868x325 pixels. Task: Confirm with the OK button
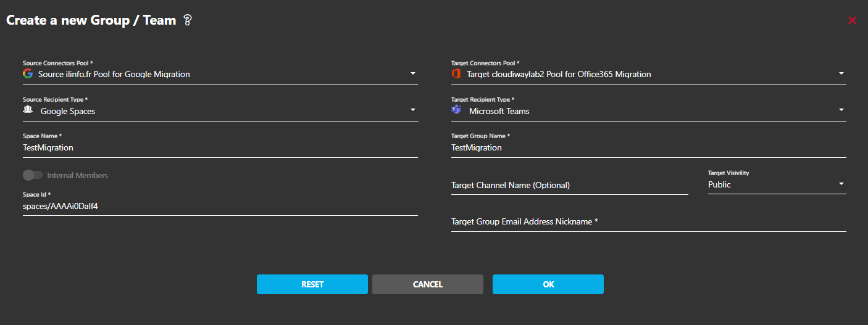[548, 284]
